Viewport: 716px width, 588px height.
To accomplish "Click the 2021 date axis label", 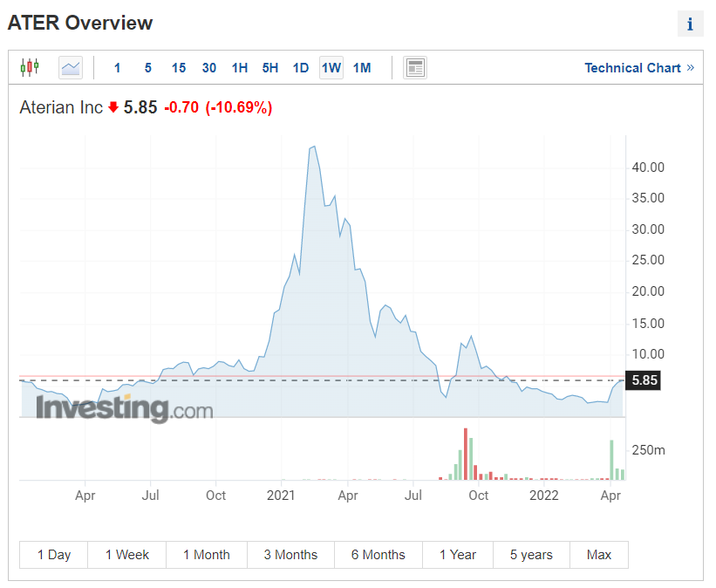I will 281,496.
